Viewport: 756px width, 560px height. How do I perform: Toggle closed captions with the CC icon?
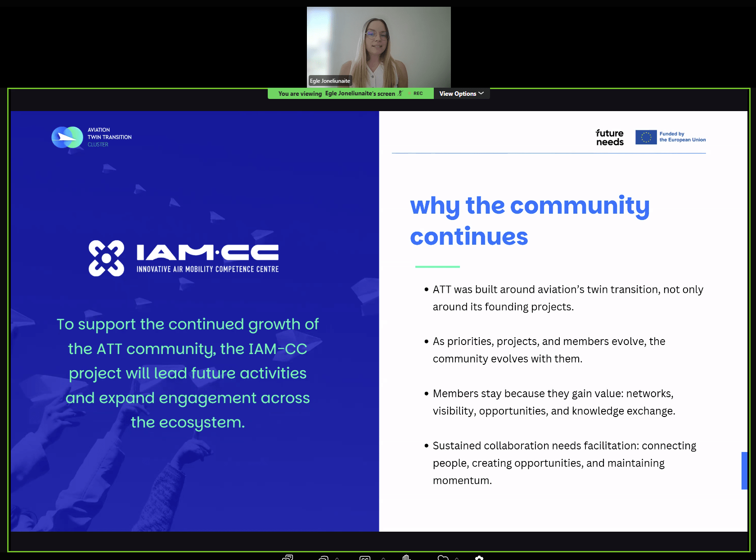pyautogui.click(x=365, y=558)
